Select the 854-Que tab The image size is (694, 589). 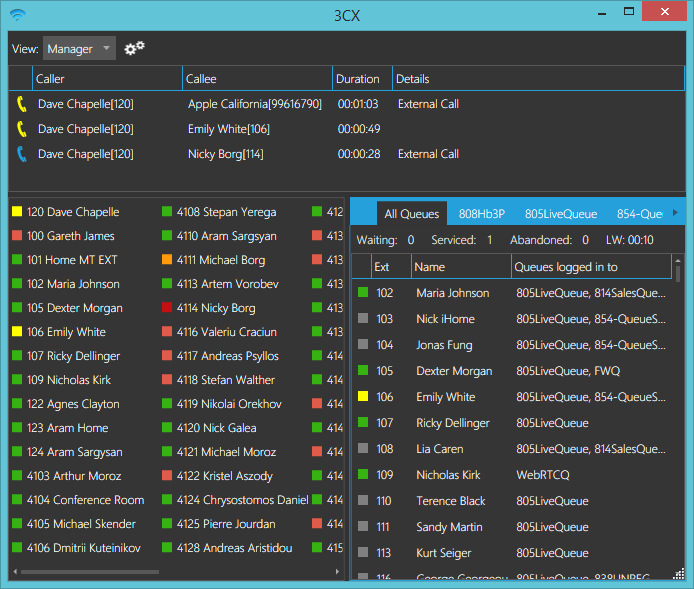point(640,214)
